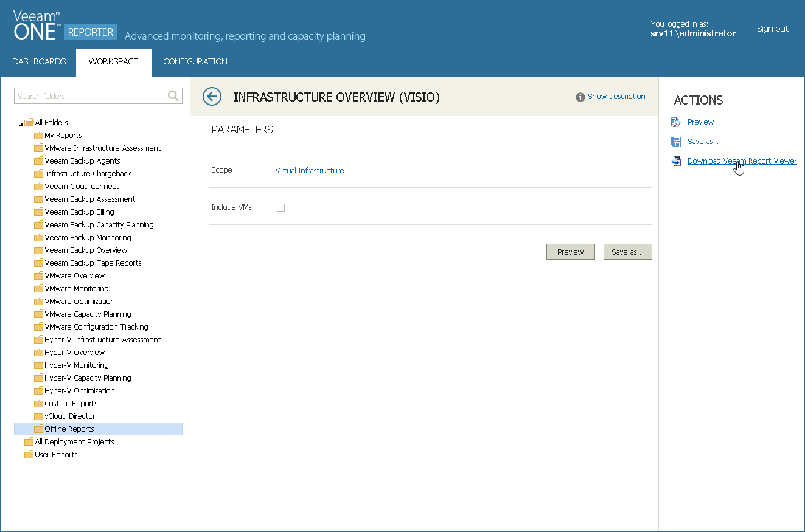Click the back arrow icon
The height and width of the screenshot is (532, 805).
[212, 96]
